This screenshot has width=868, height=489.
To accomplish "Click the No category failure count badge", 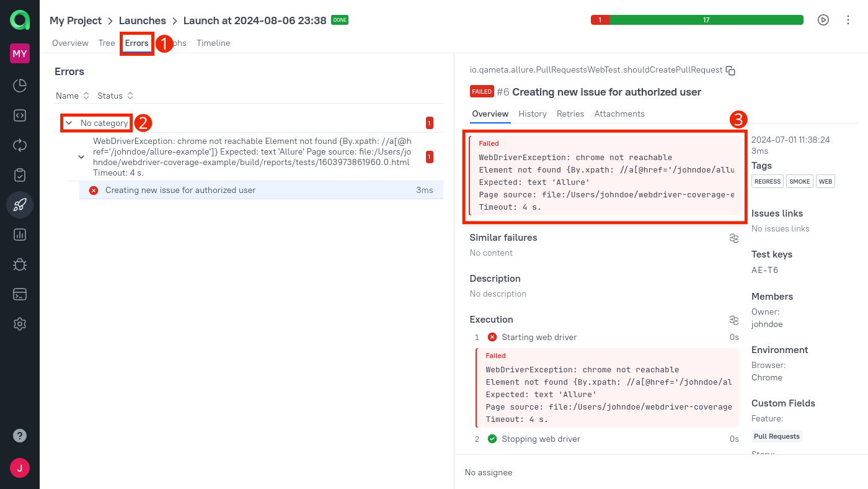I will tap(430, 123).
